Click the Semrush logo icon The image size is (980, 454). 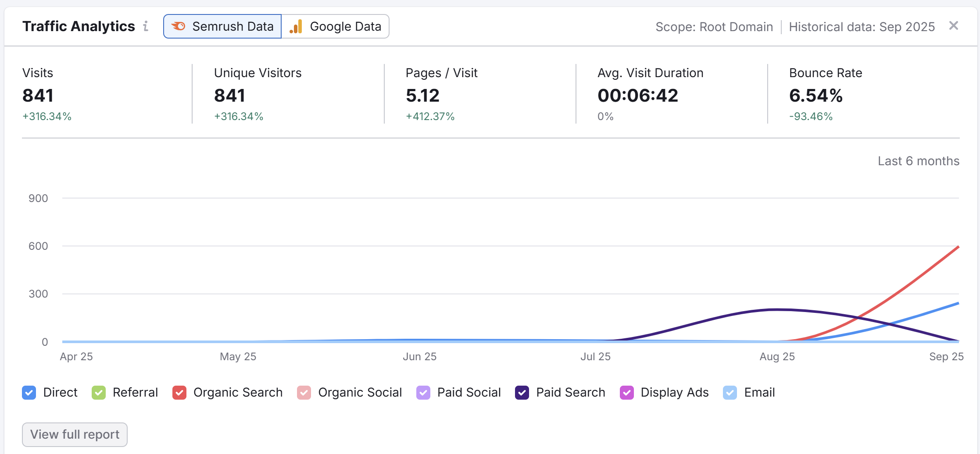coord(178,26)
